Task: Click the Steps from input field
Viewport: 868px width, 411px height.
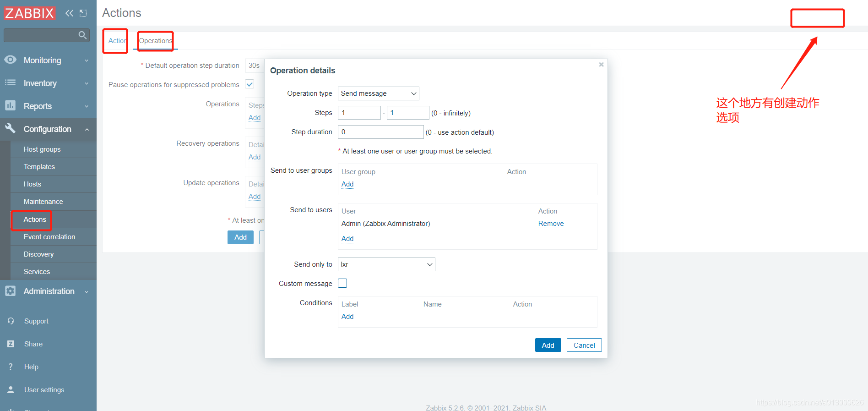Action: tap(359, 113)
